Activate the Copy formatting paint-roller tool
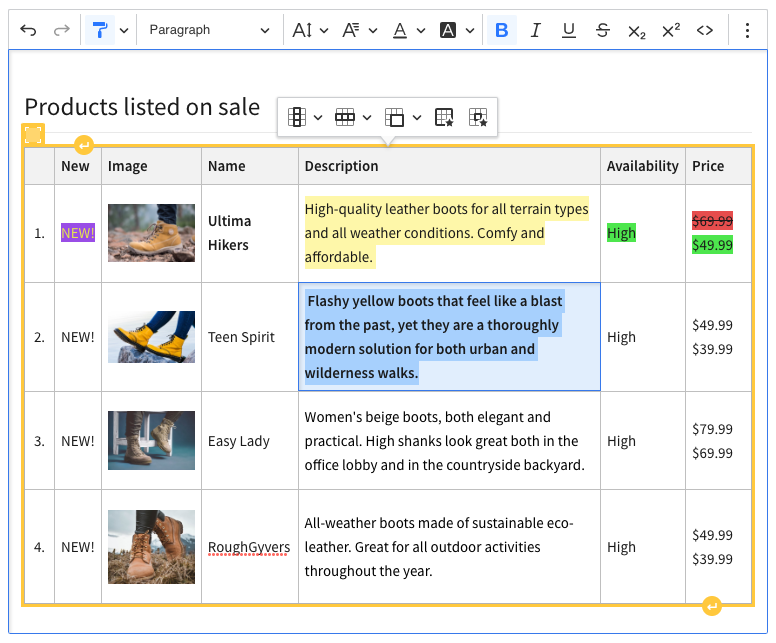Screen dimensions: 776x643 pos(100,30)
